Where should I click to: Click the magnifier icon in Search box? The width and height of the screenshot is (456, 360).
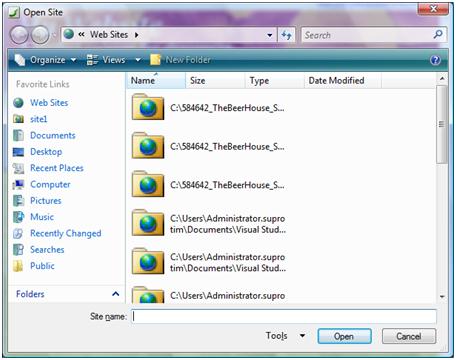click(438, 34)
